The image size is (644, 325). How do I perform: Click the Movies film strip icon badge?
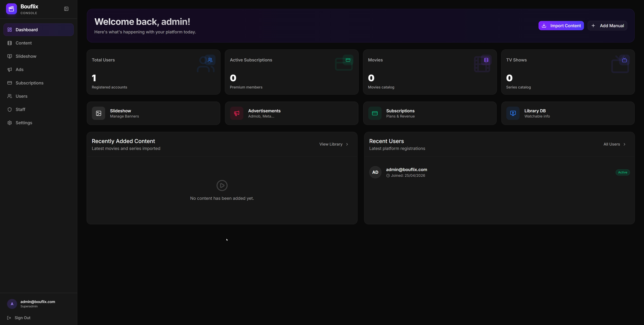(486, 60)
